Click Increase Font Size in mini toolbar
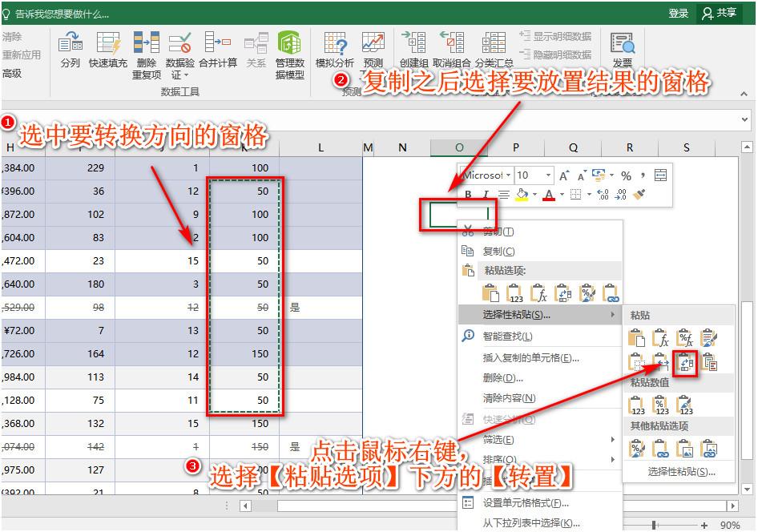Viewport: 758px width, 532px height. (563, 175)
